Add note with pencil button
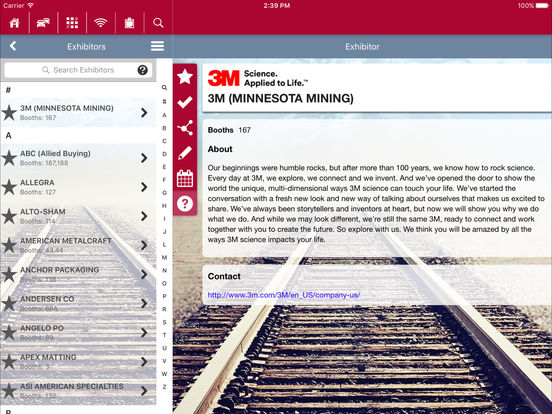The width and height of the screenshot is (552, 414). [185, 153]
